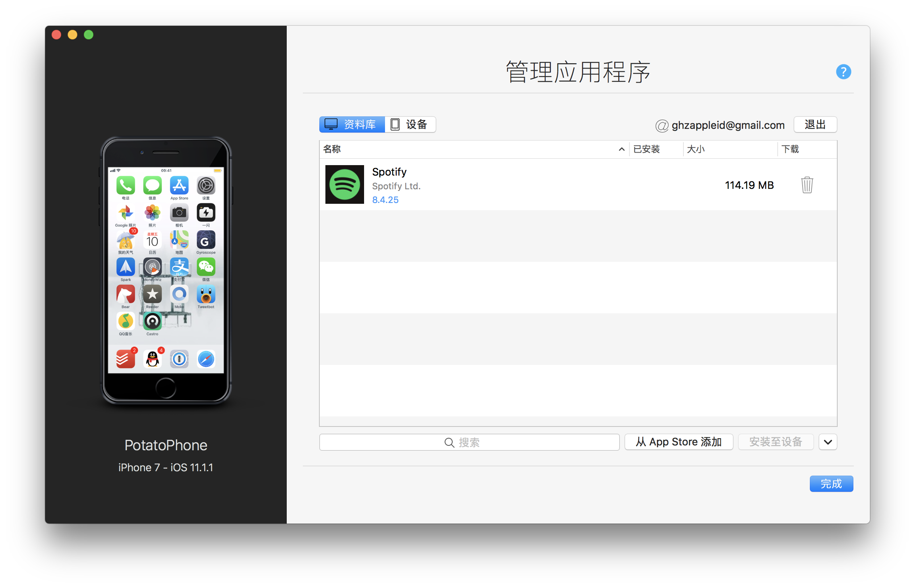
Task: Click the Safari compass dock icon
Action: click(206, 359)
